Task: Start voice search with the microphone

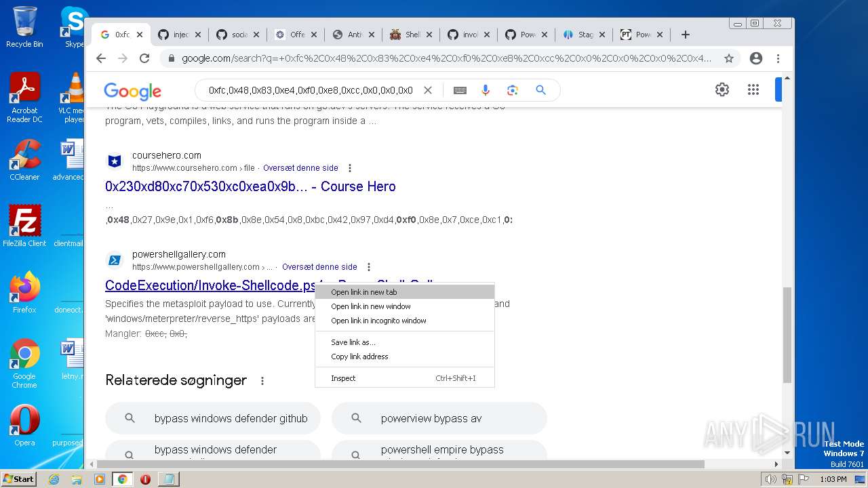Action: point(486,90)
